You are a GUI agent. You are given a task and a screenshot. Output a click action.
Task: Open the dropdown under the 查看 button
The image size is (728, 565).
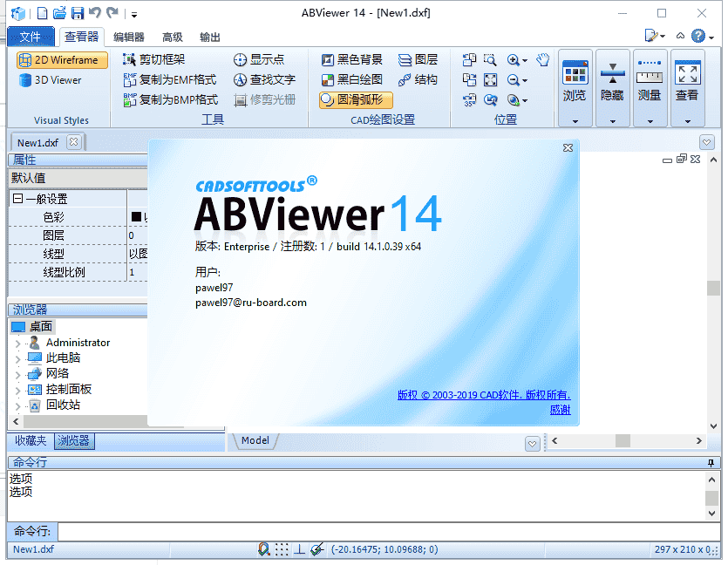[x=688, y=121]
